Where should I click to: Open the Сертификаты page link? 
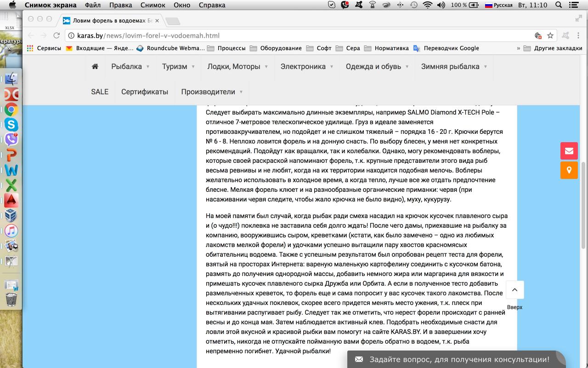tap(145, 92)
